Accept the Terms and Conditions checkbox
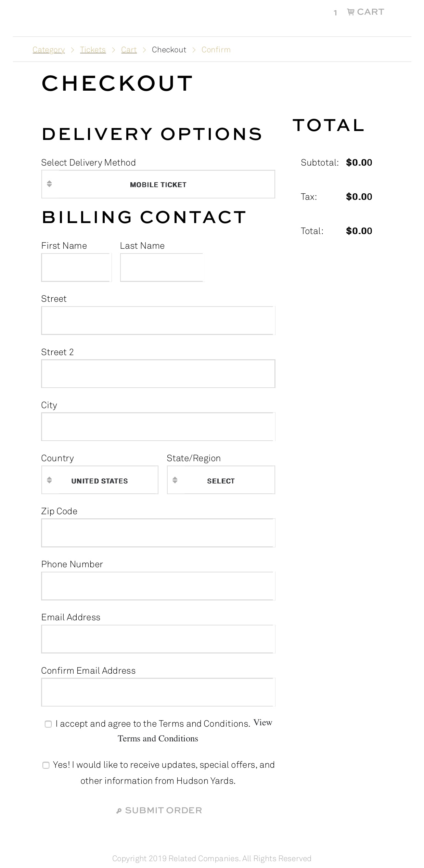The height and width of the screenshot is (868, 424). click(48, 724)
